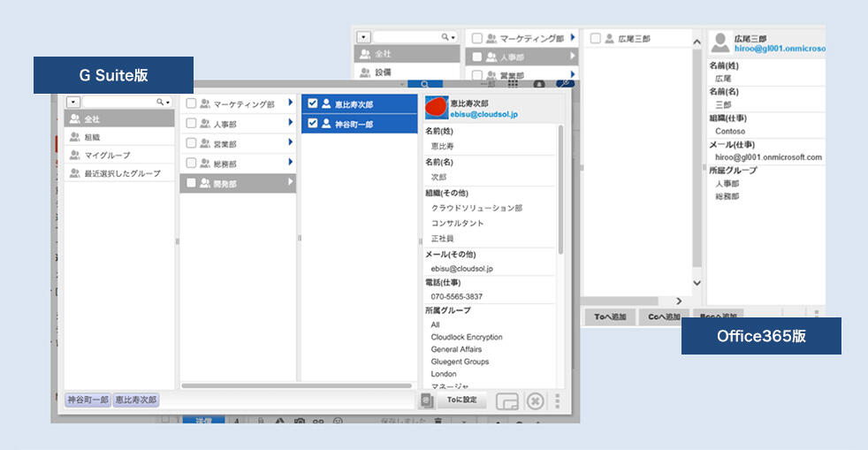Click 恵比寿次郎 profile photo

pyautogui.click(x=437, y=108)
